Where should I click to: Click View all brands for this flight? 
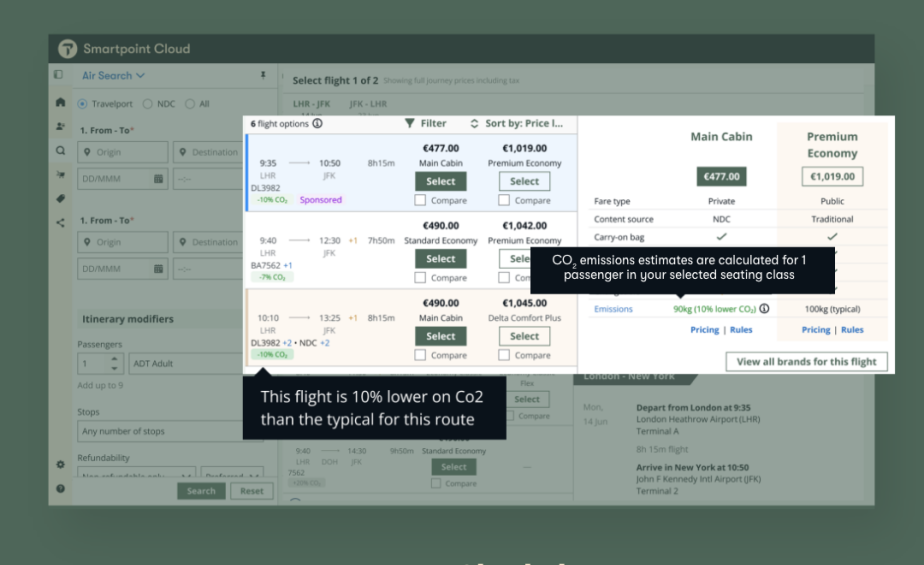click(x=807, y=362)
